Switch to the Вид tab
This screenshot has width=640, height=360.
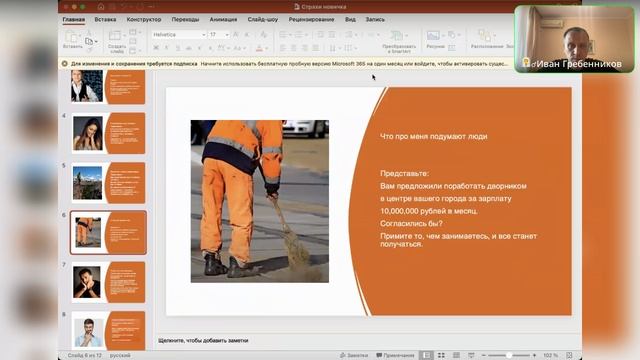(x=350, y=20)
